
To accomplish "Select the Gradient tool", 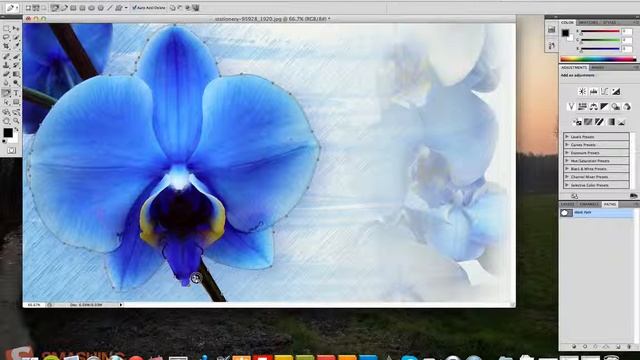I will pyautogui.click(x=16, y=74).
